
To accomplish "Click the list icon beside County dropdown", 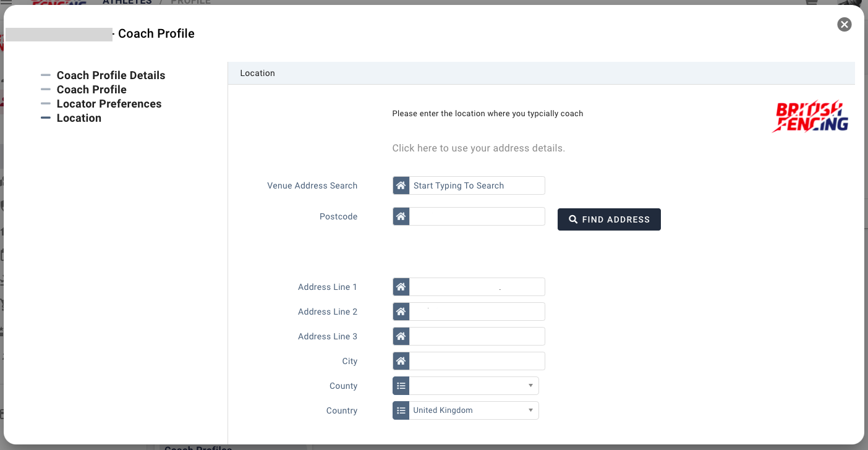I will 401,386.
